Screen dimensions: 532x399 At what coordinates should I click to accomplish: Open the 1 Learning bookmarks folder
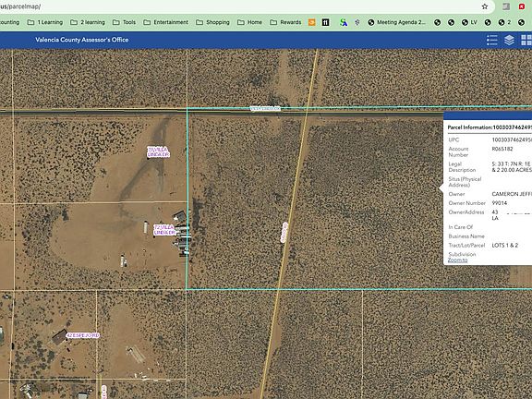pyautogui.click(x=45, y=22)
